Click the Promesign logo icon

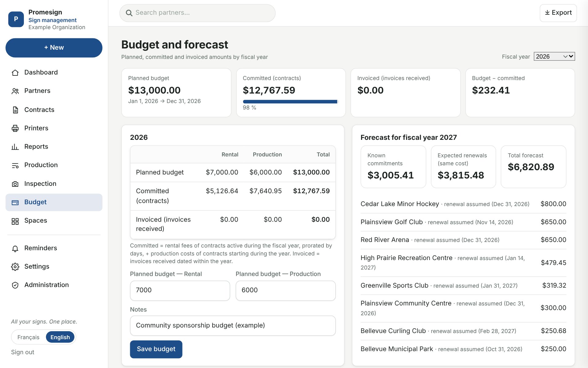pyautogui.click(x=16, y=19)
